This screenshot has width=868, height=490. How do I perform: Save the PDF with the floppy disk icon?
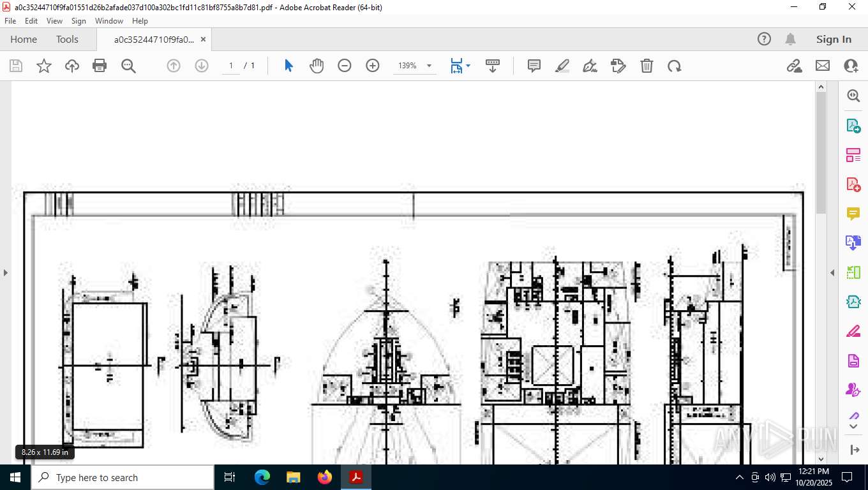tap(16, 66)
